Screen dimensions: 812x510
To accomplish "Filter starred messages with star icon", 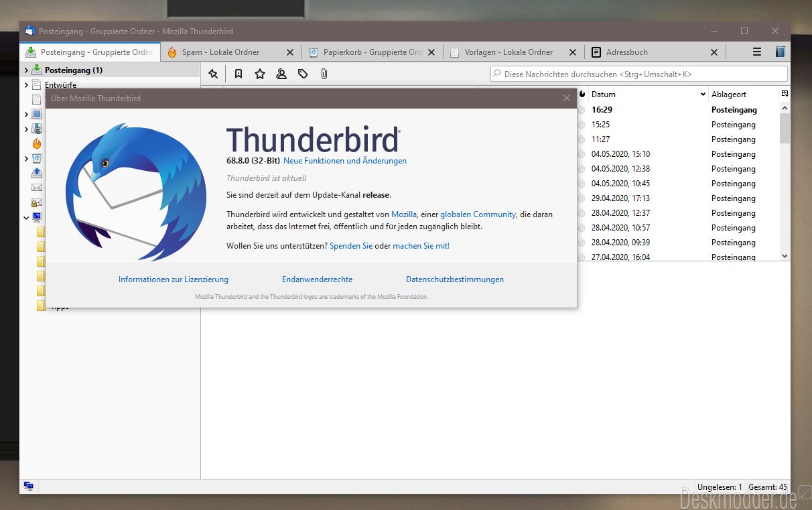I will (x=260, y=74).
